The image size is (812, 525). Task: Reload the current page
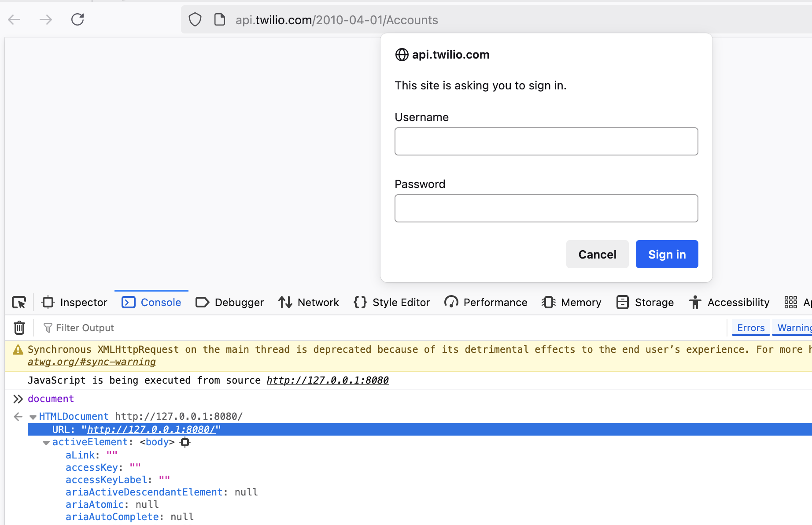[x=78, y=19]
